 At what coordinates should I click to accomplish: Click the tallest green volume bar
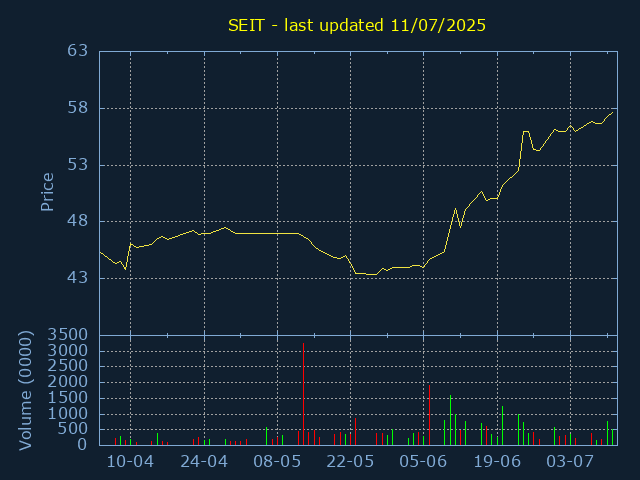(x=450, y=420)
